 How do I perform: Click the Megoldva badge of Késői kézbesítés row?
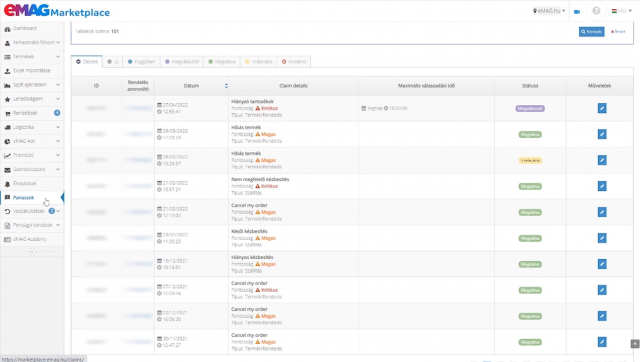point(530,238)
